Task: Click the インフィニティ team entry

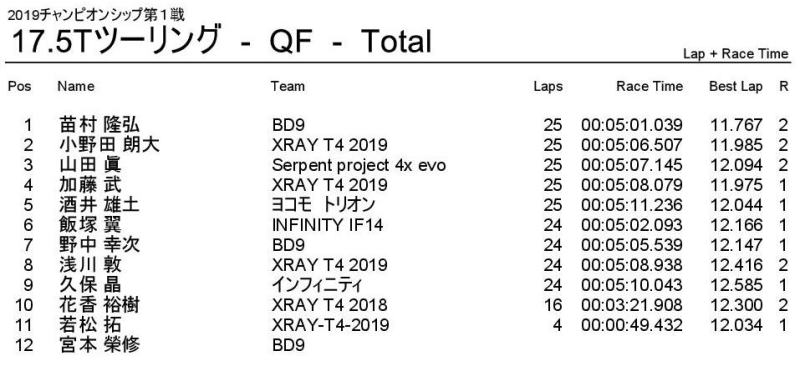Action: click(317, 284)
